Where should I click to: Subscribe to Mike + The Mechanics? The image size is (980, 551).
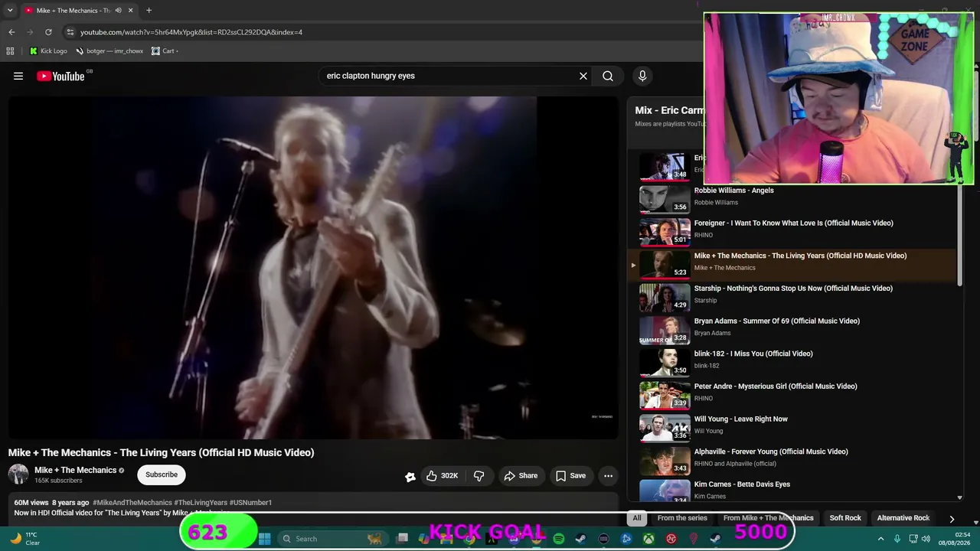[x=162, y=474]
